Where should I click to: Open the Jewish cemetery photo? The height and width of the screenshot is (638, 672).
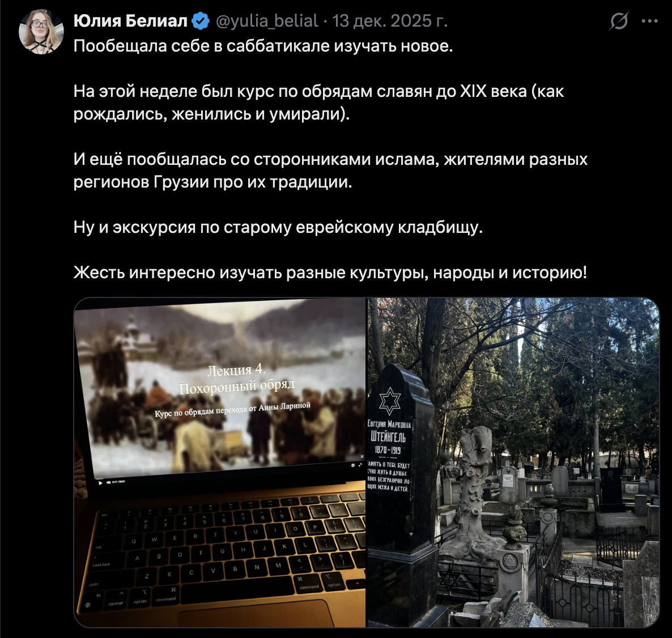[x=513, y=462]
